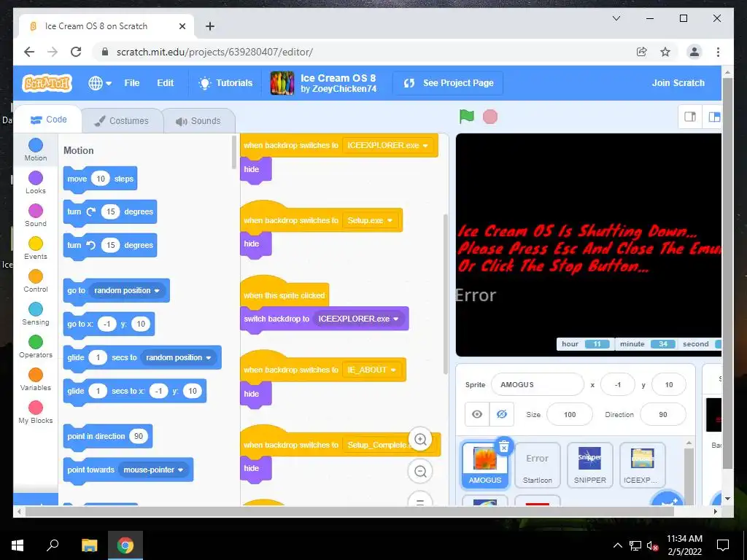Switch to the Costumes tab
The image size is (747, 560).
click(x=122, y=120)
